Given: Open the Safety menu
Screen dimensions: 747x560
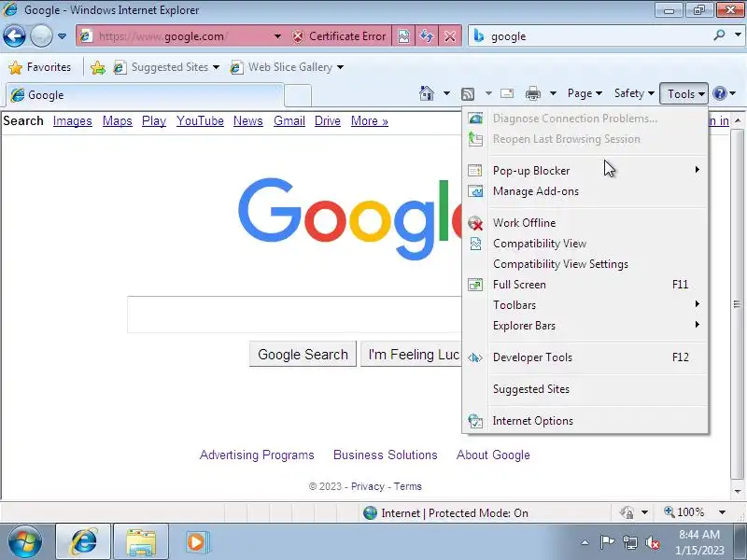Looking at the screenshot, I should point(634,93).
